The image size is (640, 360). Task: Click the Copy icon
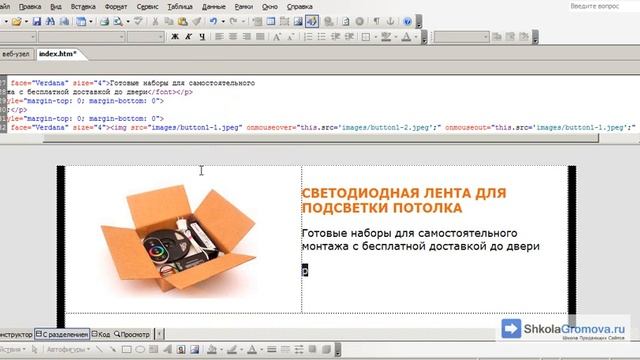point(169,22)
